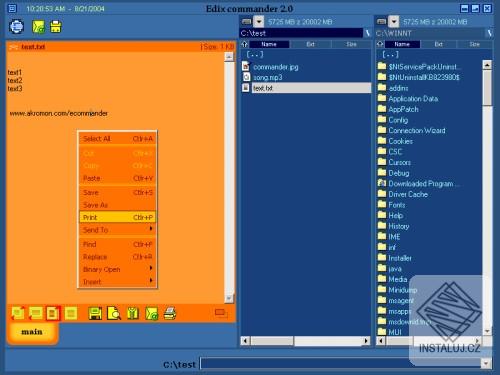Click the Downloaded Program folder icon
Screen dimensions: 500x375
click(x=382, y=183)
